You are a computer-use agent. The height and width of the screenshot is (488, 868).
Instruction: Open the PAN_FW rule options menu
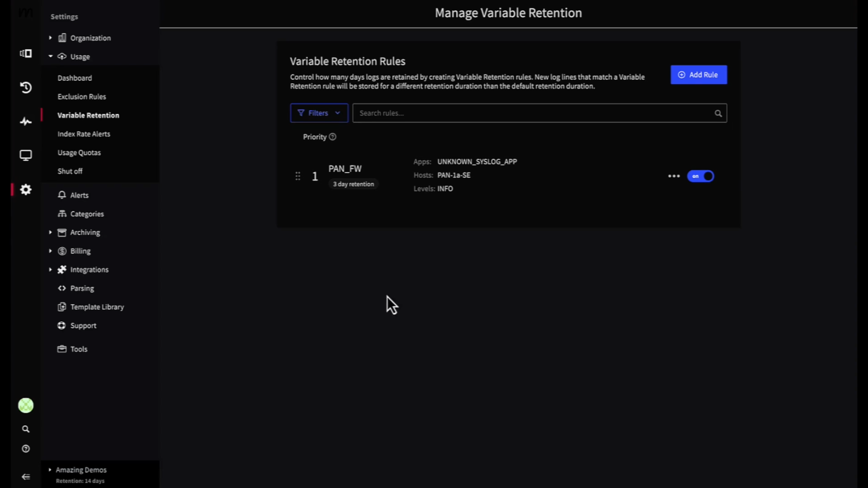[x=673, y=176]
